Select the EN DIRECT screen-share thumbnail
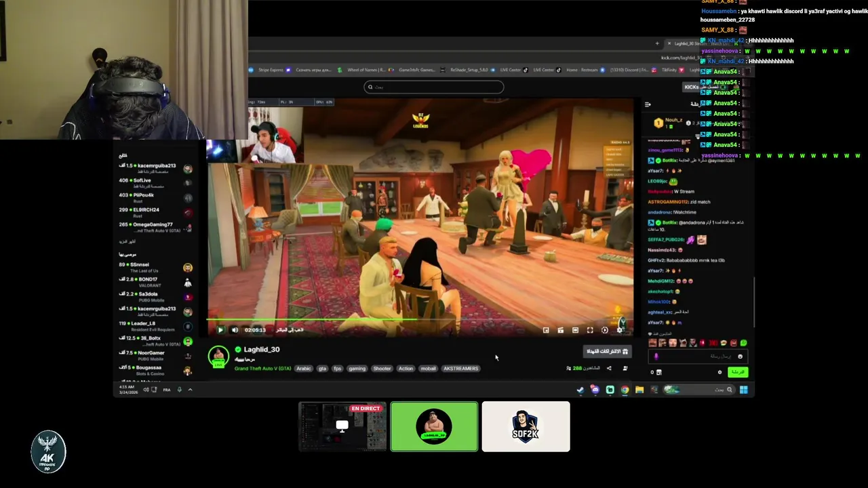 point(342,426)
